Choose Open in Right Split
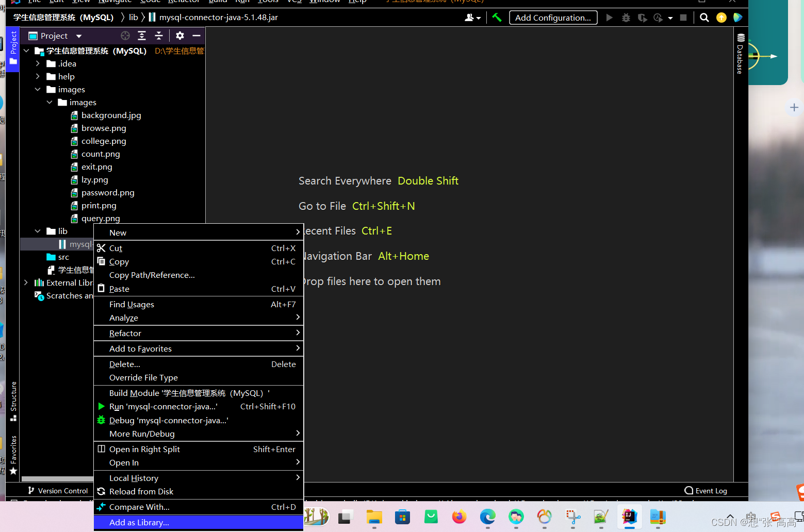The width and height of the screenshot is (804, 532). (x=198, y=449)
